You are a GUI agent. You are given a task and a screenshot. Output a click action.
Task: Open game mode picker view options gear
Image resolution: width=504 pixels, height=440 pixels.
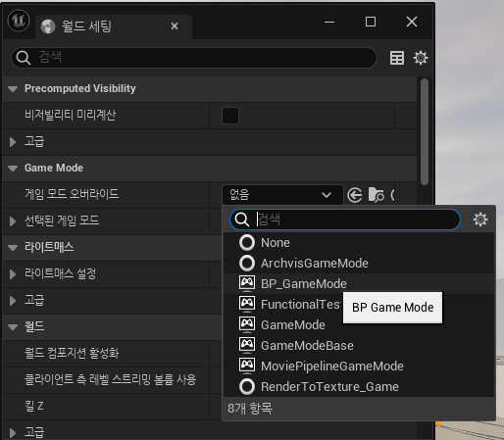pyautogui.click(x=480, y=220)
